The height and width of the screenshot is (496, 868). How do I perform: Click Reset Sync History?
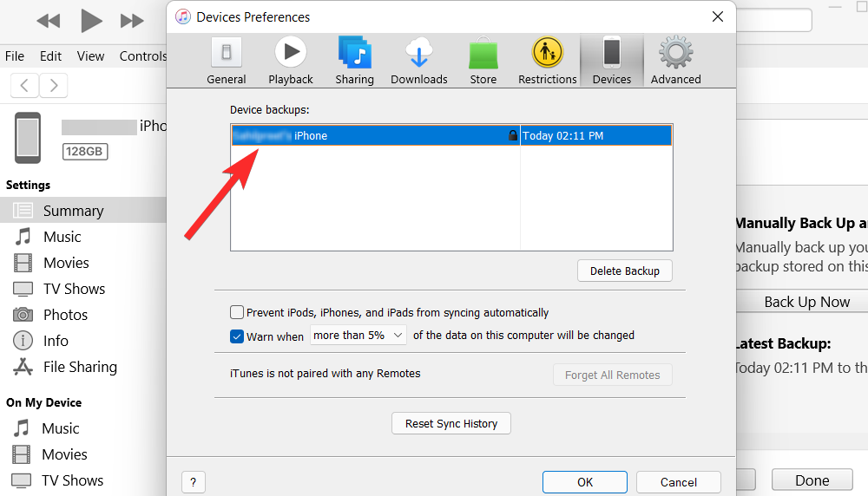tap(451, 424)
